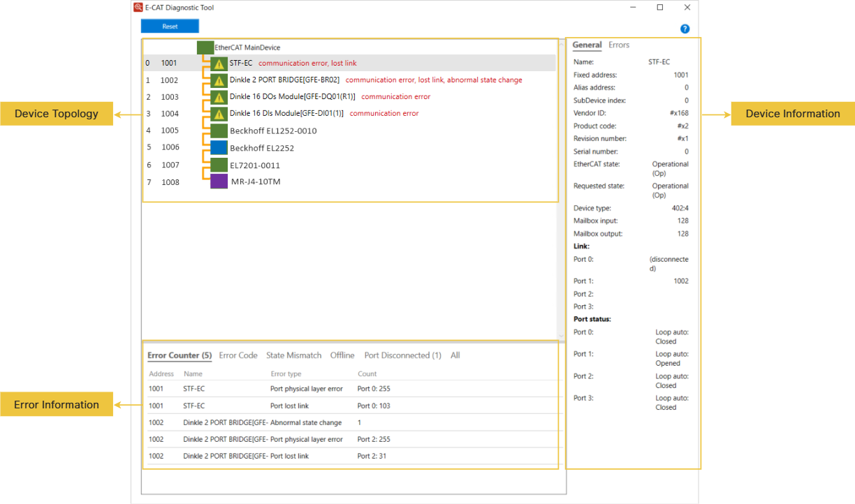
Task: Click the purple MR-J4-10TM device icon
Action: click(219, 181)
